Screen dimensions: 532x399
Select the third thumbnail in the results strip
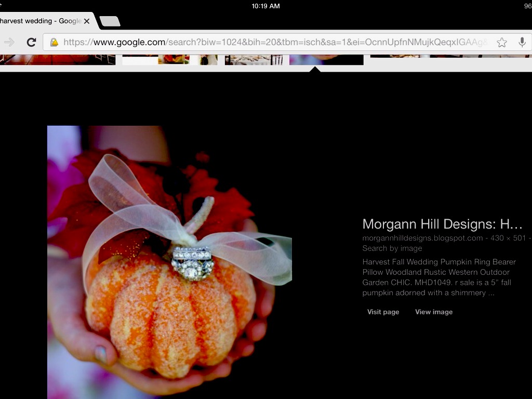(254, 59)
